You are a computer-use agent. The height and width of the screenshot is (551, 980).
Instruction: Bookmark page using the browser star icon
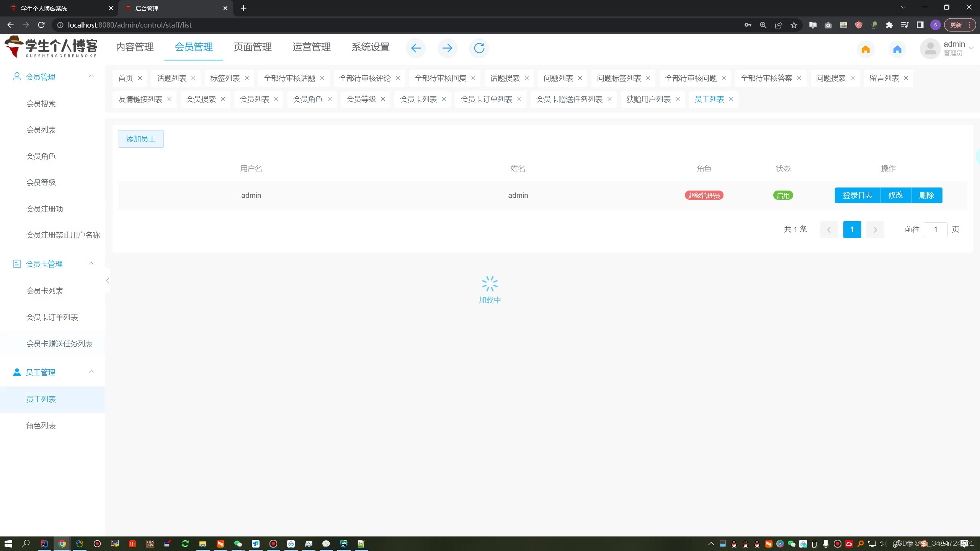[x=794, y=25]
